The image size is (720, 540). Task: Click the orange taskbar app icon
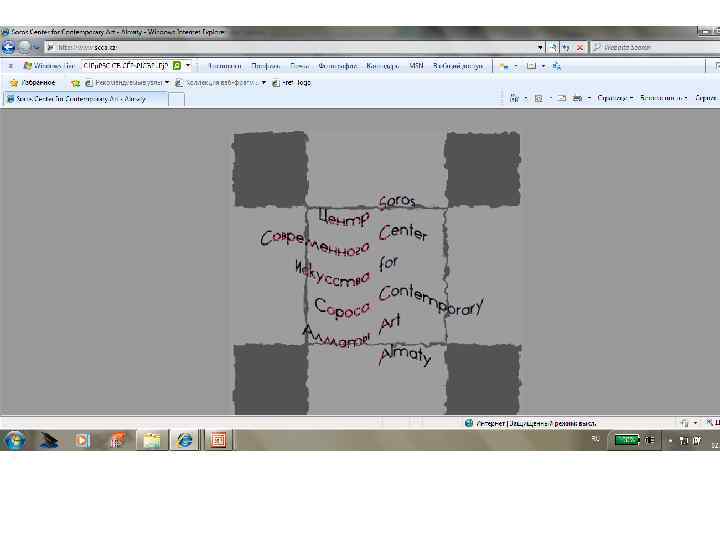117,440
